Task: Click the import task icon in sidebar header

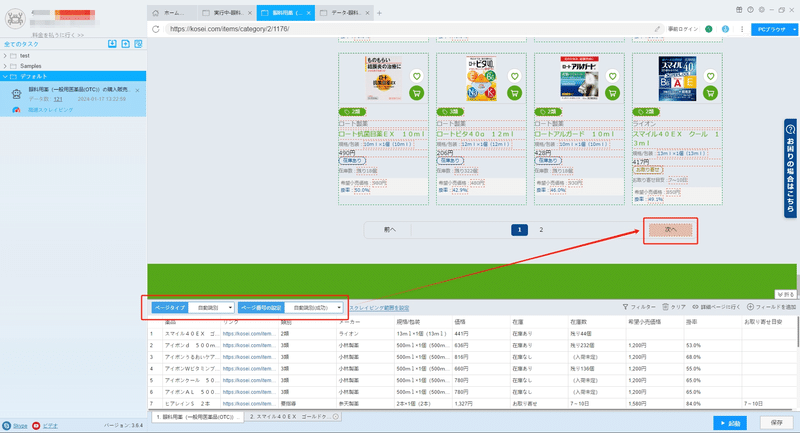Action: pyautogui.click(x=112, y=44)
